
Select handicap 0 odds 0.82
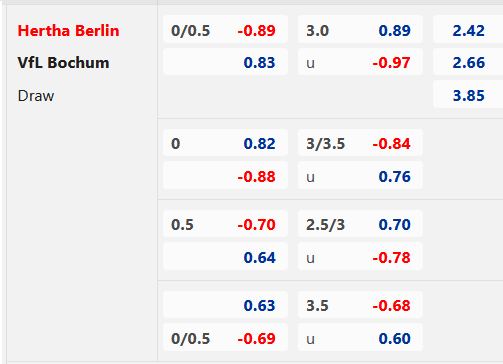point(225,143)
